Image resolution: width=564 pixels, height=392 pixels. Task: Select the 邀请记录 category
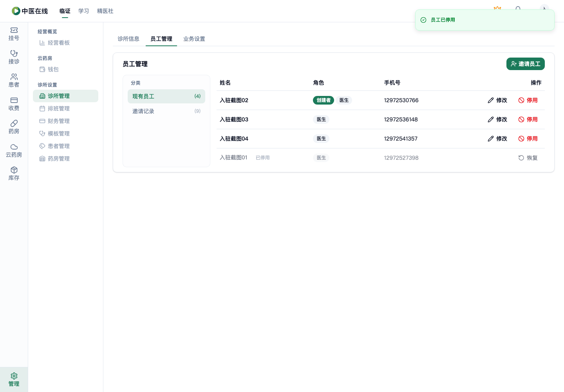tap(166, 111)
